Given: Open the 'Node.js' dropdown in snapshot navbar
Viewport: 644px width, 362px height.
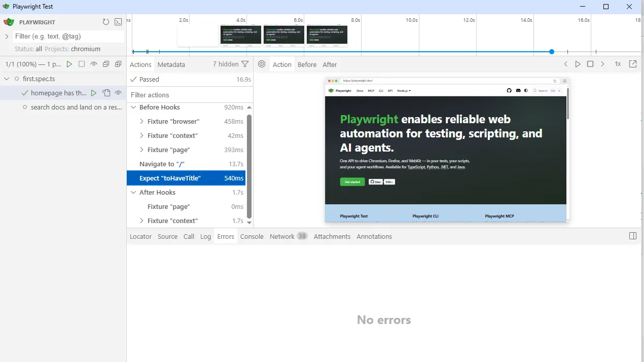Looking at the screenshot, I should coord(404,91).
